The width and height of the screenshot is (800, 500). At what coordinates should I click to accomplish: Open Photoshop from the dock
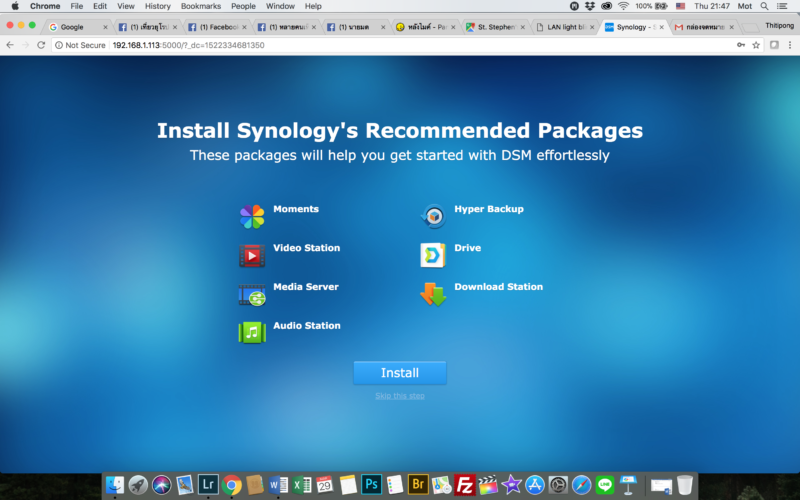(x=371, y=484)
